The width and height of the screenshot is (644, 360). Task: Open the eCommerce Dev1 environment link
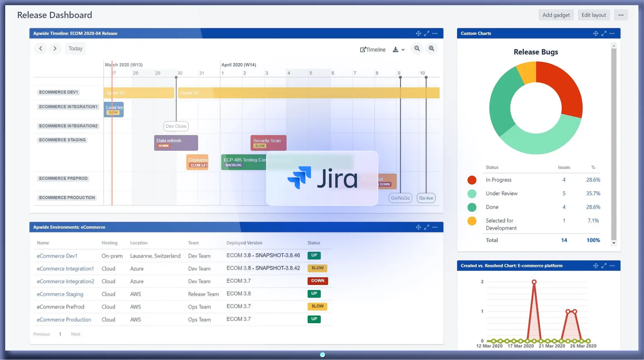(x=57, y=256)
